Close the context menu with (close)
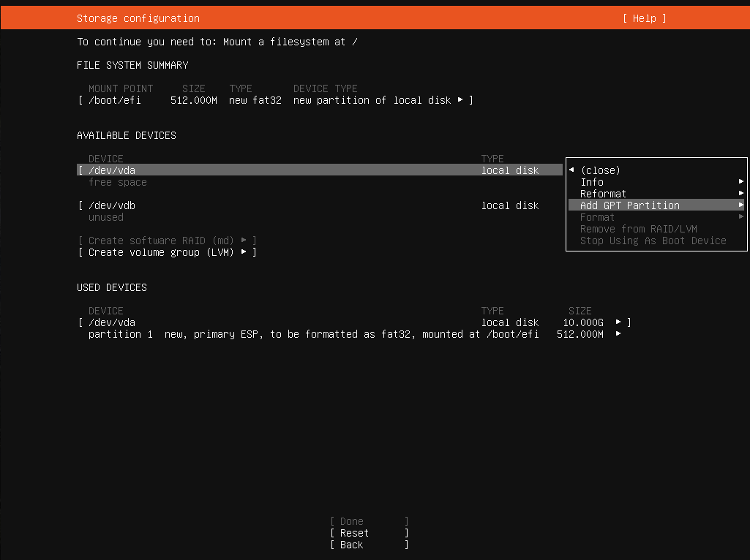The width and height of the screenshot is (750, 560). [600, 170]
